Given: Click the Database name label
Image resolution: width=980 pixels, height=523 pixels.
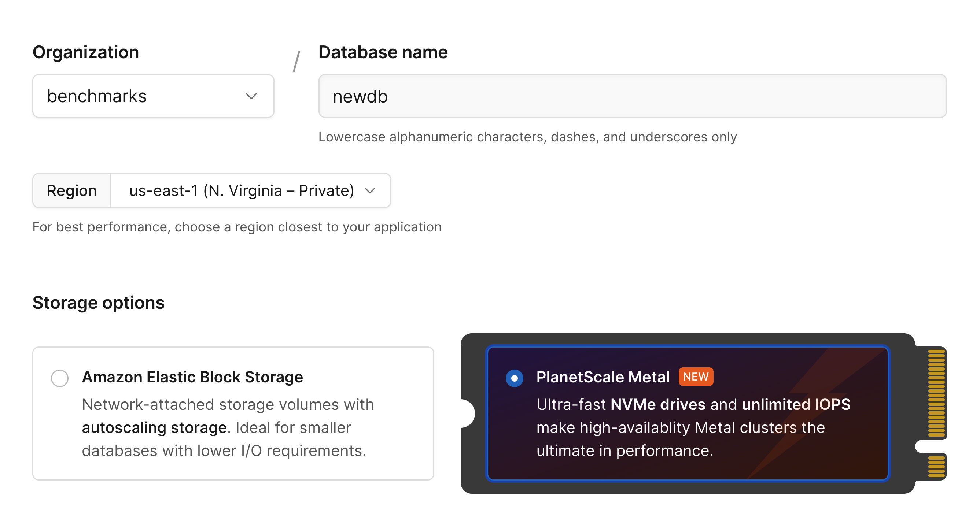Looking at the screenshot, I should coord(383,52).
